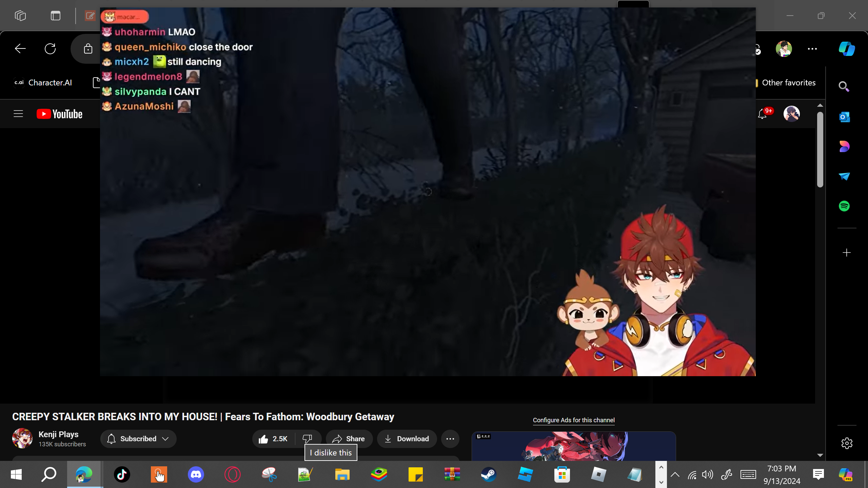Open Outlook in the Edge sidebar
The height and width of the screenshot is (488, 868).
[x=844, y=117]
